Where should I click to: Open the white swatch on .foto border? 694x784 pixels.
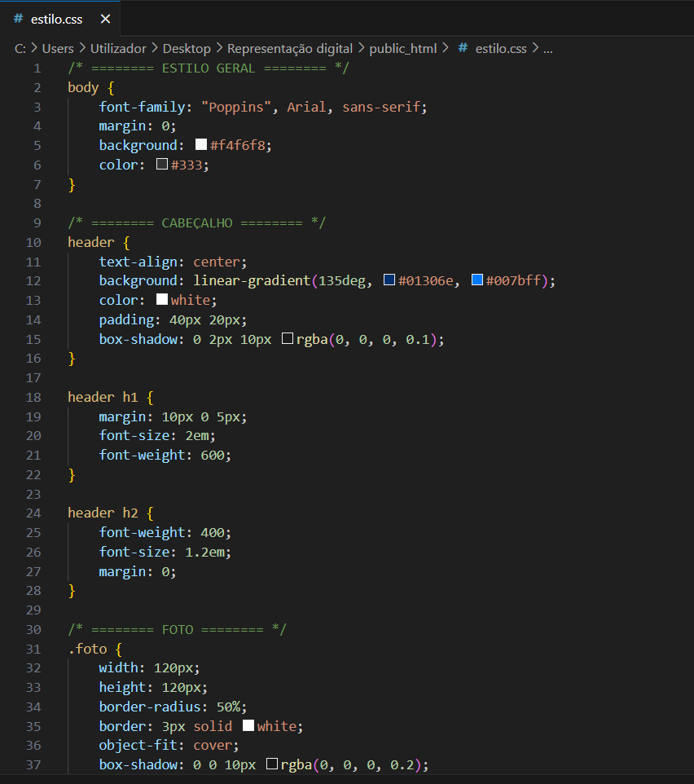coord(248,725)
